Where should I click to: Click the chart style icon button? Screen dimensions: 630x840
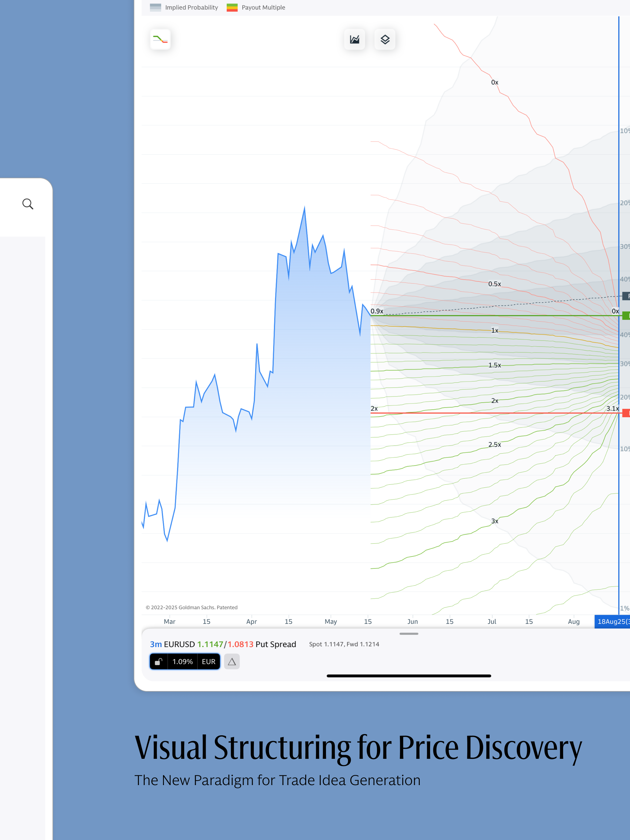pyautogui.click(x=354, y=39)
